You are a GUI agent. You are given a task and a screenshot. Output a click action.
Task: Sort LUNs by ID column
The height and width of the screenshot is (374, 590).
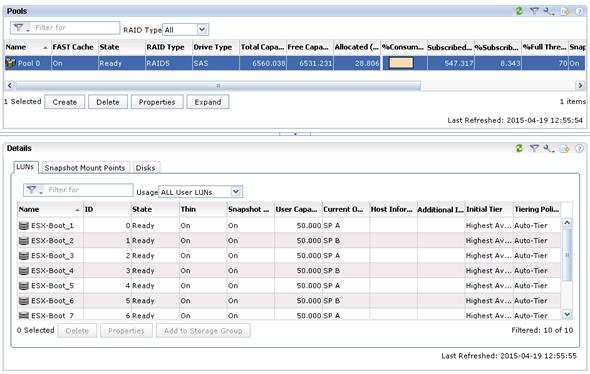pyautogui.click(x=107, y=210)
